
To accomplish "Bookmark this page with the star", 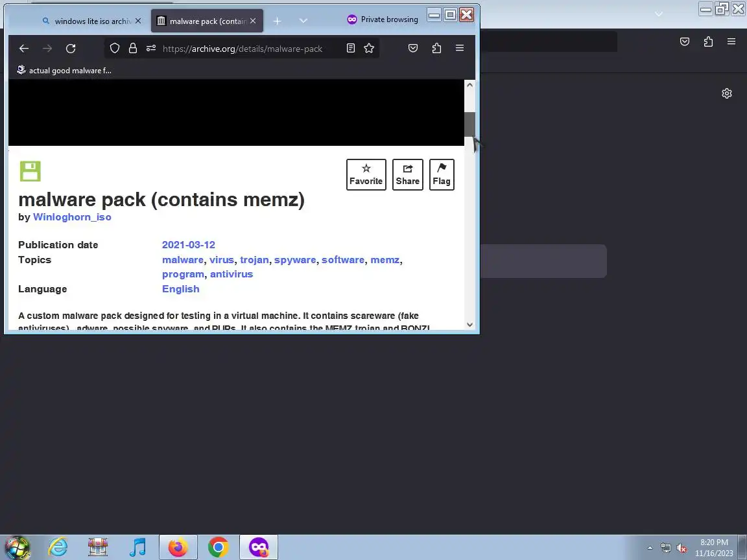I will (x=369, y=48).
